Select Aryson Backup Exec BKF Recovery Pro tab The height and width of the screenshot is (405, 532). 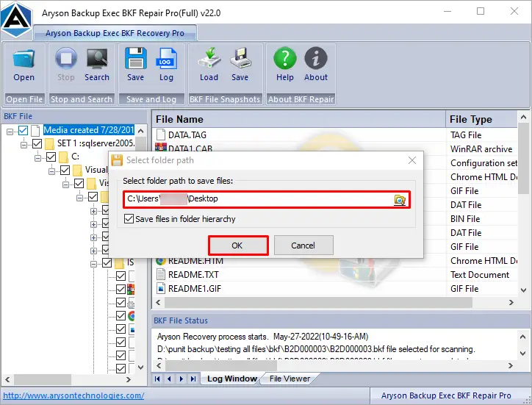pos(115,33)
